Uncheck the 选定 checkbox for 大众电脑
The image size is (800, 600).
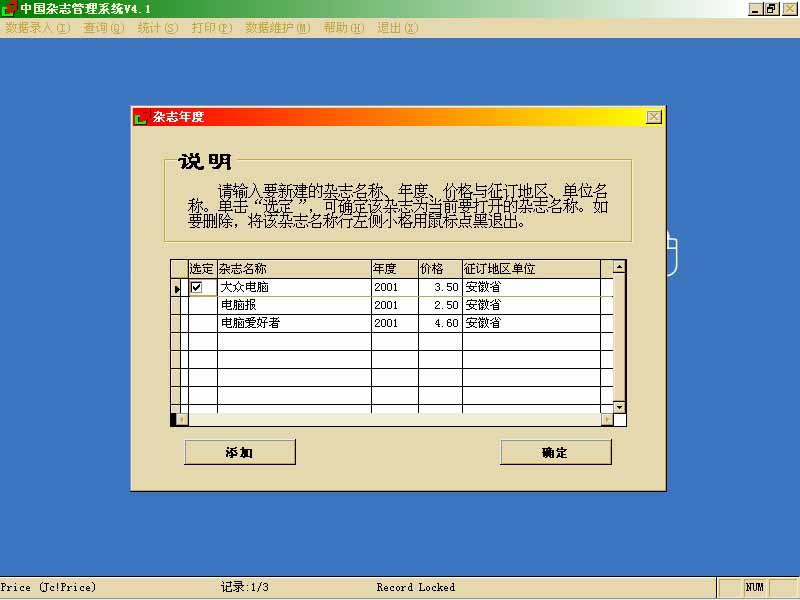tap(194, 286)
